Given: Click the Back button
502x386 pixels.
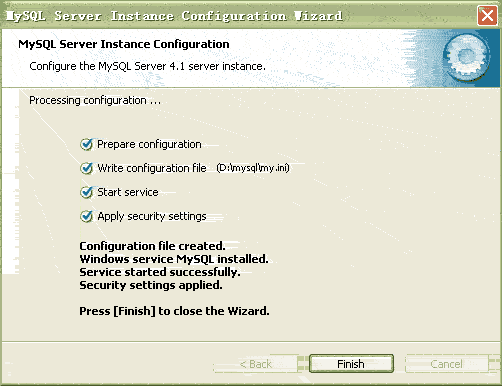Looking at the screenshot, I should tap(256, 364).
